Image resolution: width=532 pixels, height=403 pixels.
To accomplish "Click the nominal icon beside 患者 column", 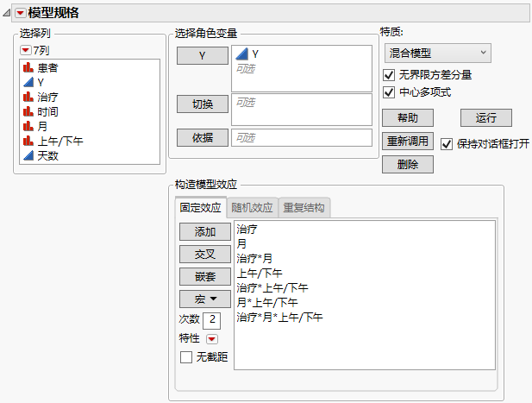I will 28,67.
